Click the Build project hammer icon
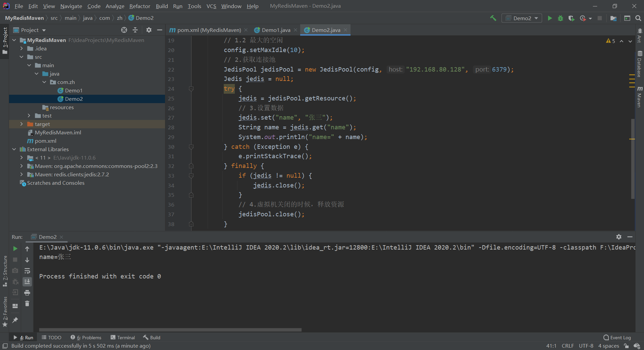The height and width of the screenshot is (350, 644). coord(493,18)
